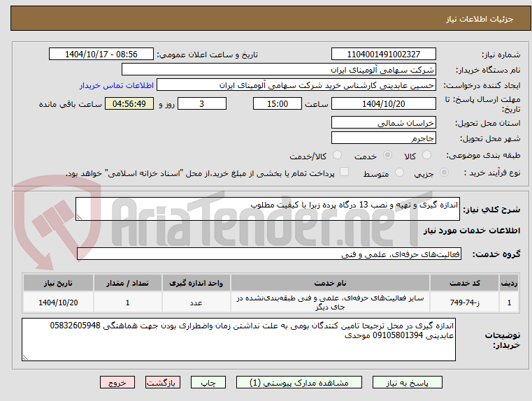Click the remaining days field 3
The height and width of the screenshot is (401, 532).
pos(202,103)
